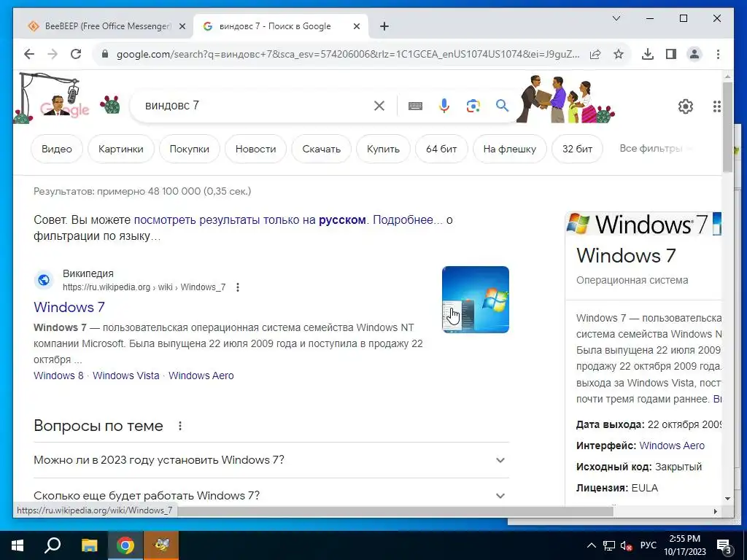Viewport: 747px width, 560px height.
Task: Open more options for Wikipedia result
Action: (x=238, y=287)
